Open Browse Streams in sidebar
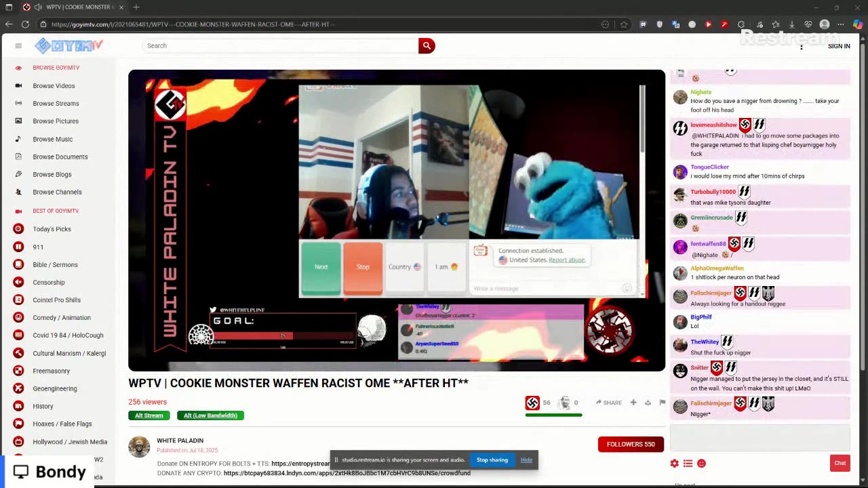This screenshot has height=488, width=868. [56, 104]
